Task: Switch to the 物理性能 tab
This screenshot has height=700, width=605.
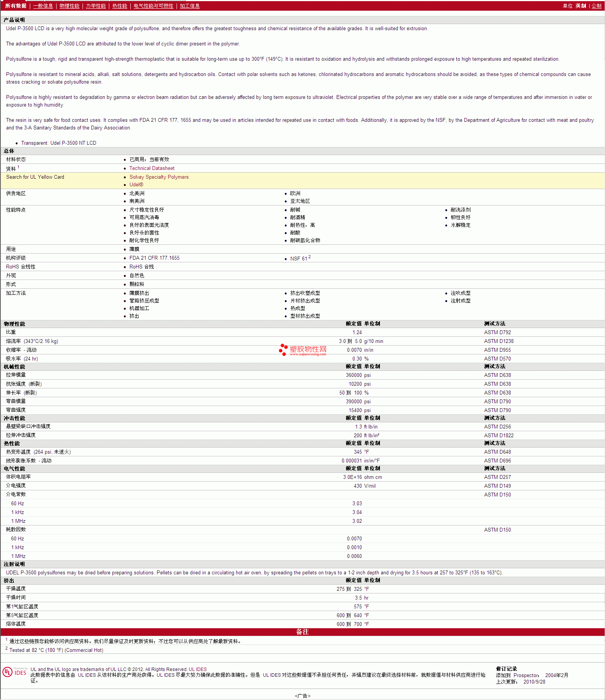Action: click(70, 6)
